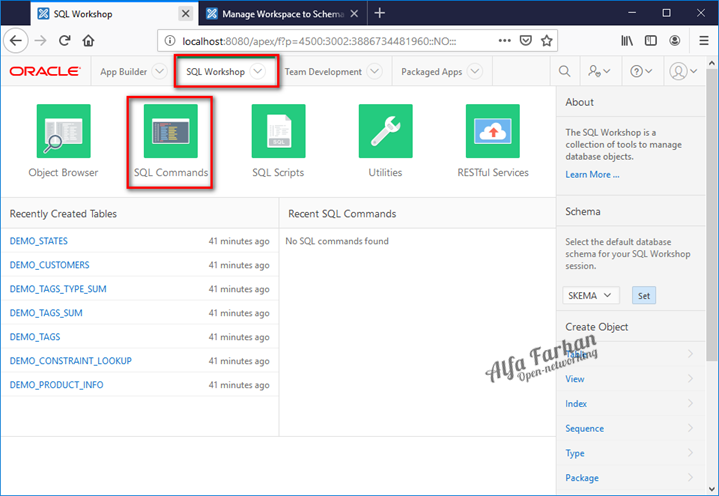Open the Utilities wrench icon
Screen dimensions: 719x496
pyautogui.click(x=386, y=131)
